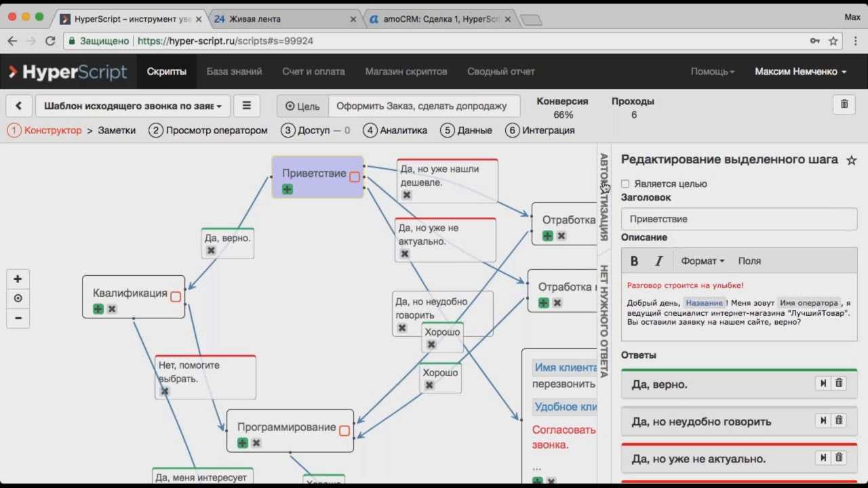868x488 pixels.
Task: Open the Скрипты navigation tab
Action: [x=167, y=71]
